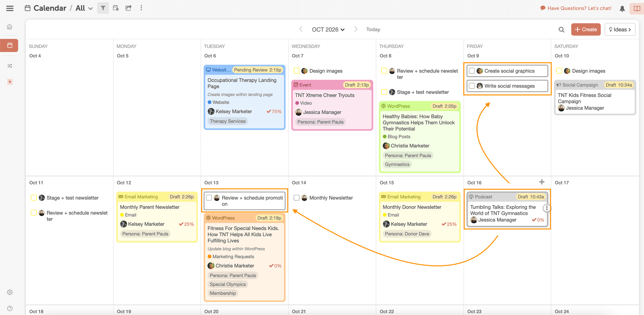Open the kebab menu on Tumbling Talks podcast card
This screenshot has width=644, height=315.
coord(547,208)
